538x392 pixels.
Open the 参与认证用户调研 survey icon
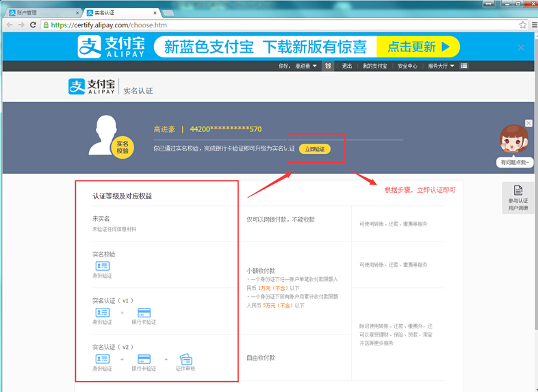[x=518, y=198]
